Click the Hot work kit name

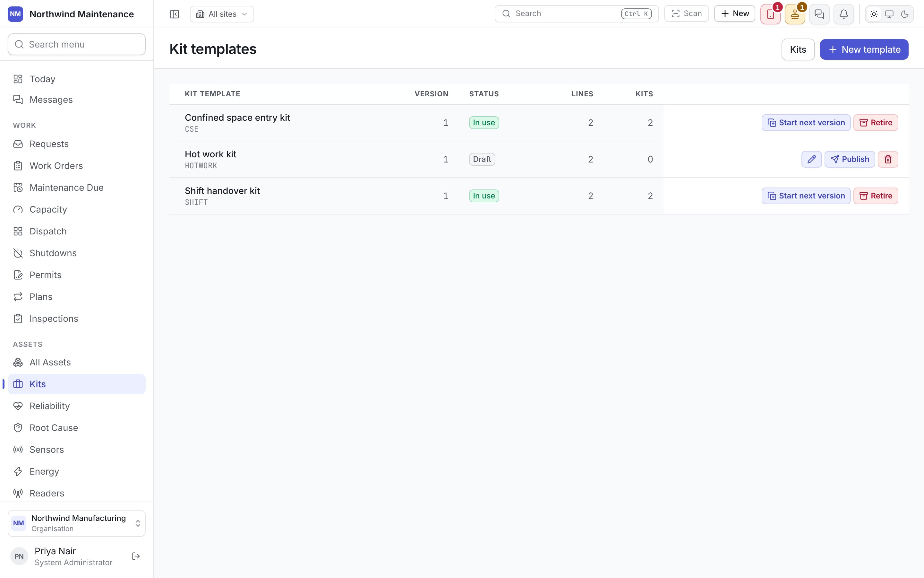point(210,154)
